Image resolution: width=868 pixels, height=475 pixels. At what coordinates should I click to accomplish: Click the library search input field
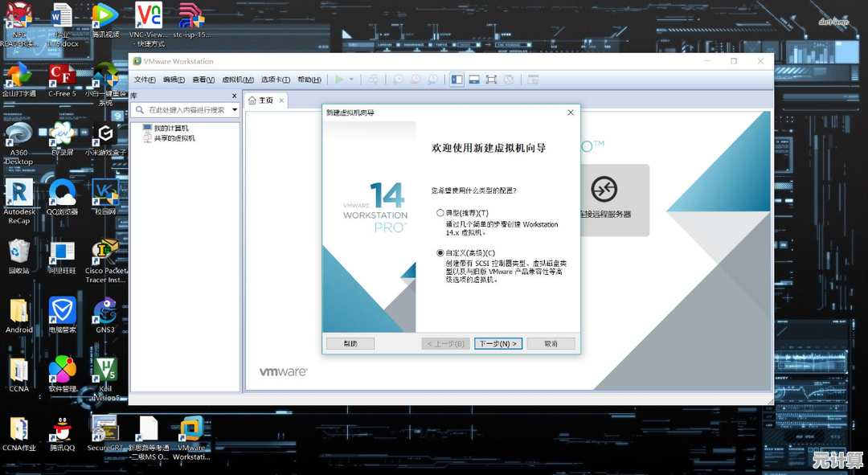pyautogui.click(x=186, y=110)
